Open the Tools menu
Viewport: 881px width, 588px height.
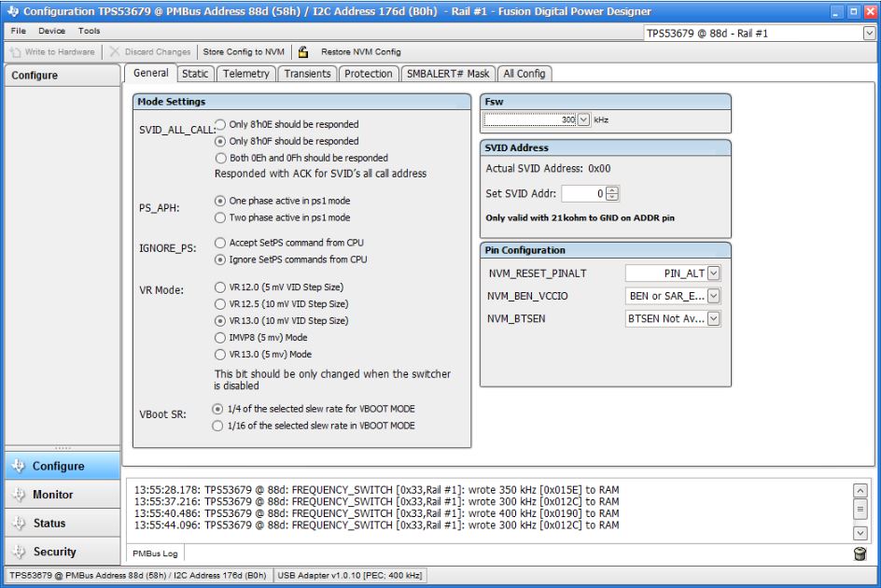click(90, 31)
